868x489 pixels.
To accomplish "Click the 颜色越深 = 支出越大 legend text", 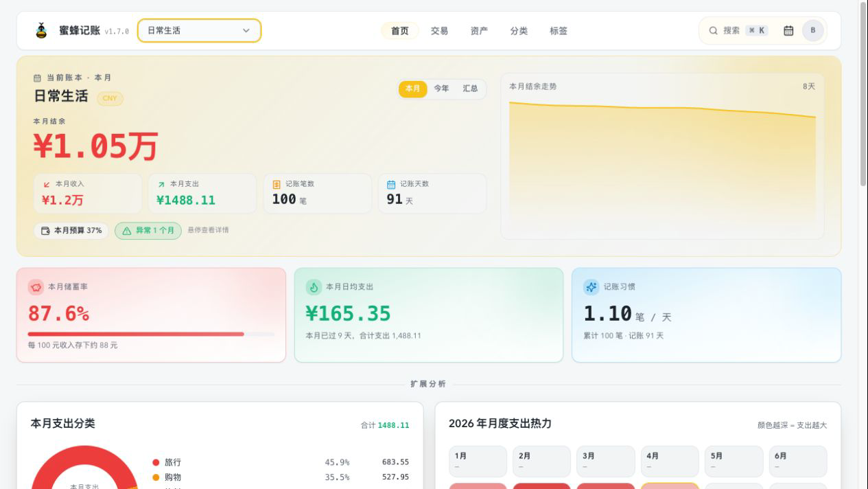I will [x=792, y=425].
